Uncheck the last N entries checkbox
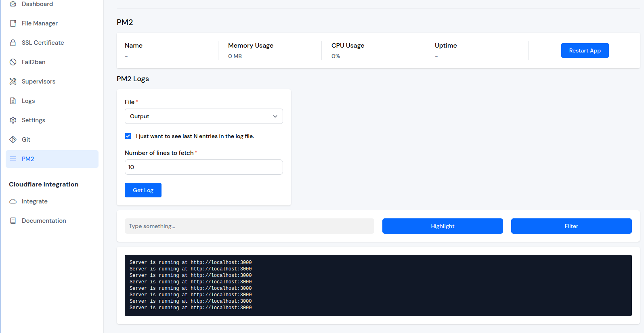This screenshot has width=644, height=333. pyautogui.click(x=128, y=136)
